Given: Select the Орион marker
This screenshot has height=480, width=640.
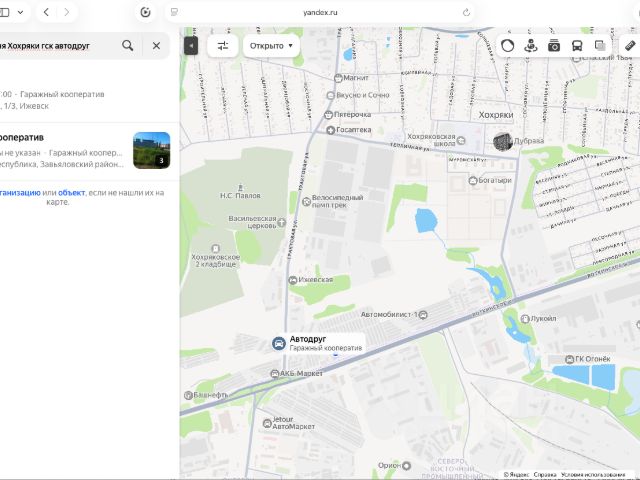Looking at the screenshot, I should tap(406, 465).
